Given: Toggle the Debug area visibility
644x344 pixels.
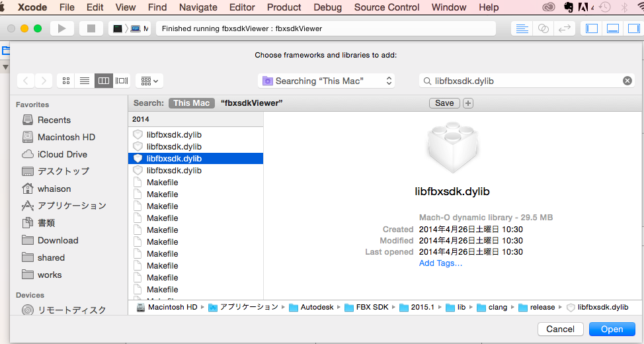Looking at the screenshot, I should pos(613,28).
